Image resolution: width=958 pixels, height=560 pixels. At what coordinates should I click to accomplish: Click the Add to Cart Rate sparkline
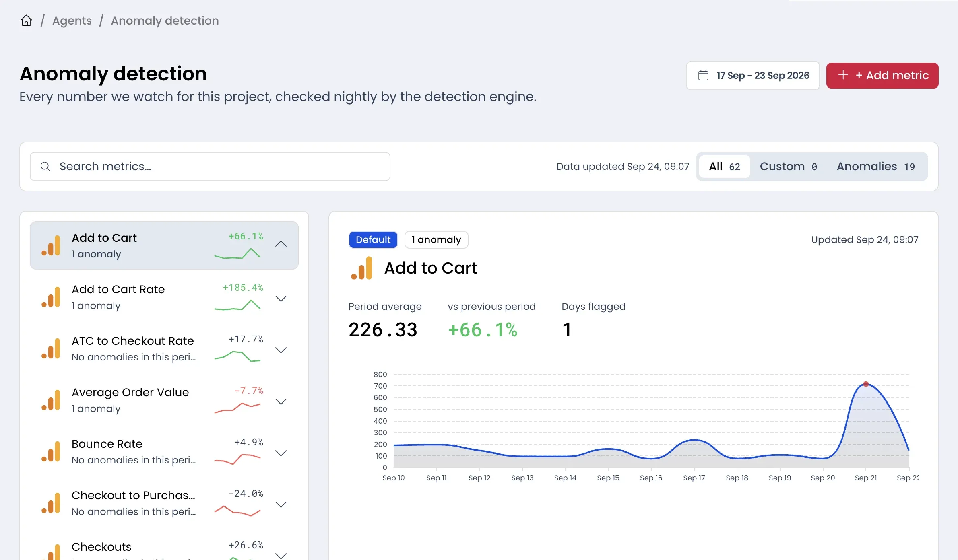pos(237,305)
